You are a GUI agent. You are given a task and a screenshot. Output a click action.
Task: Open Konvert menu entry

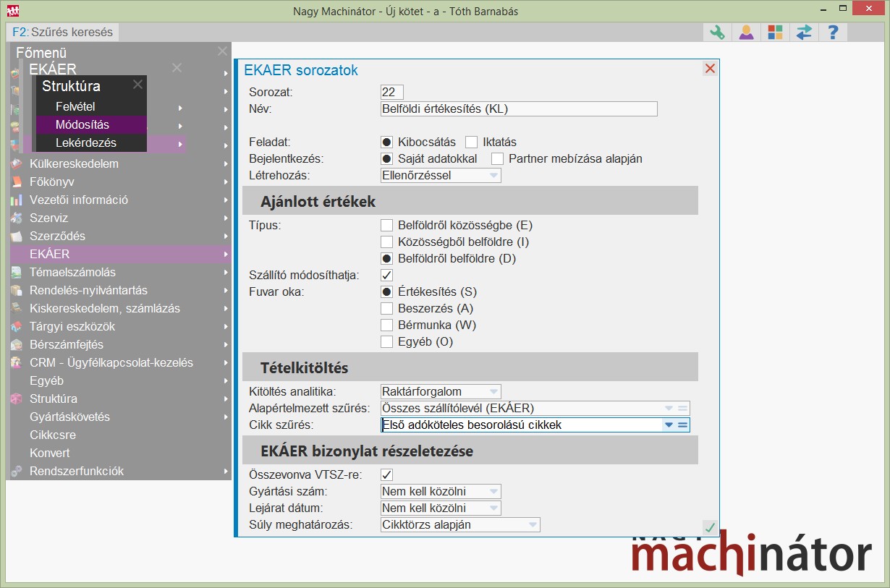120,453
